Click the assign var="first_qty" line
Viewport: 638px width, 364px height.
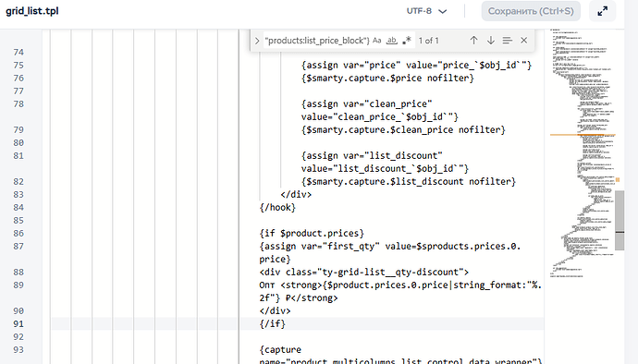[390, 252]
